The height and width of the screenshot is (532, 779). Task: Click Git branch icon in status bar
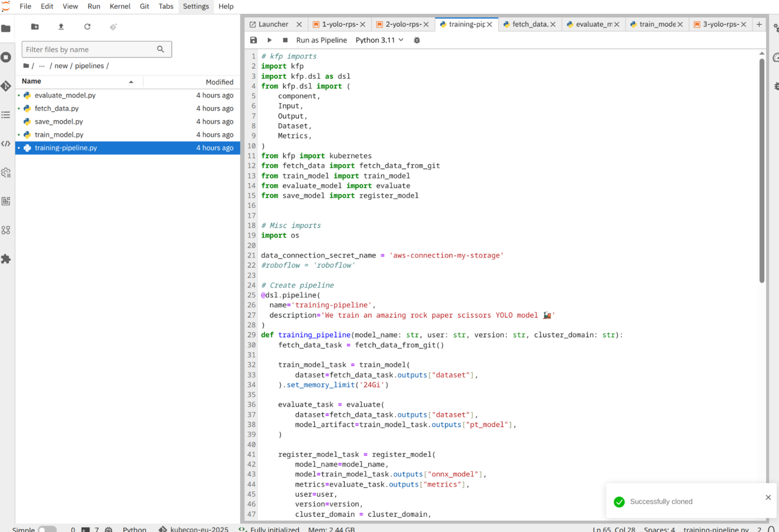163,529
